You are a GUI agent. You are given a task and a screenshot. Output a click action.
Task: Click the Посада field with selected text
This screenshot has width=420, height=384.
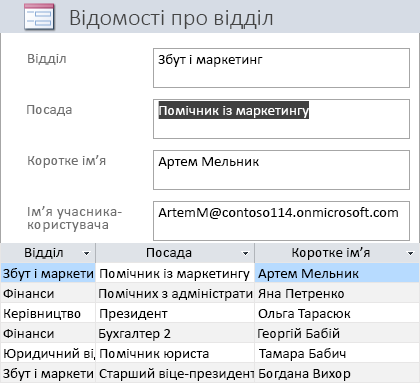(x=281, y=119)
